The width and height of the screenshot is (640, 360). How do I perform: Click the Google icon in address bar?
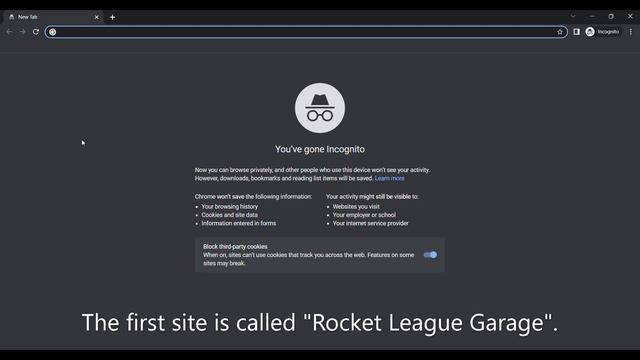[x=53, y=32]
